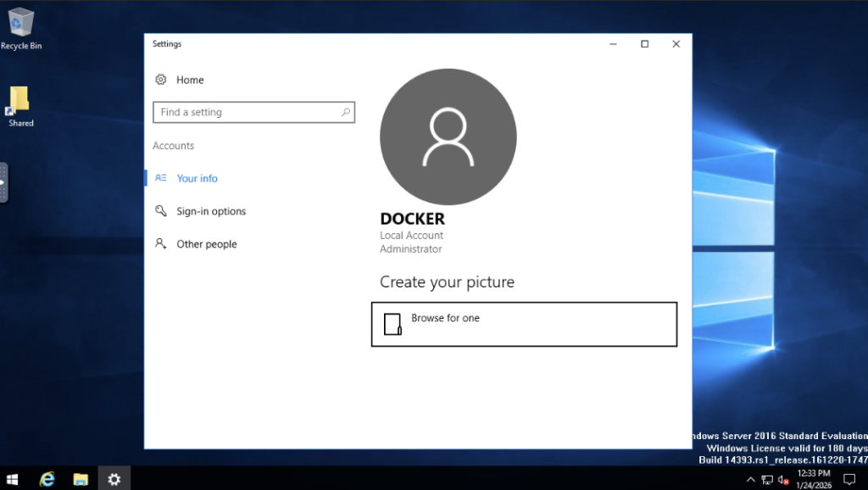This screenshot has width=868, height=490.
Task: Click the DOCKER account profile picture
Action: 448,137
